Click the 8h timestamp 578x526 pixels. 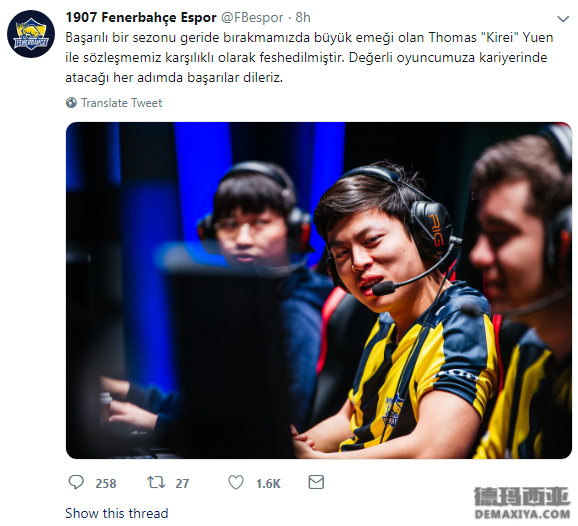(x=303, y=17)
